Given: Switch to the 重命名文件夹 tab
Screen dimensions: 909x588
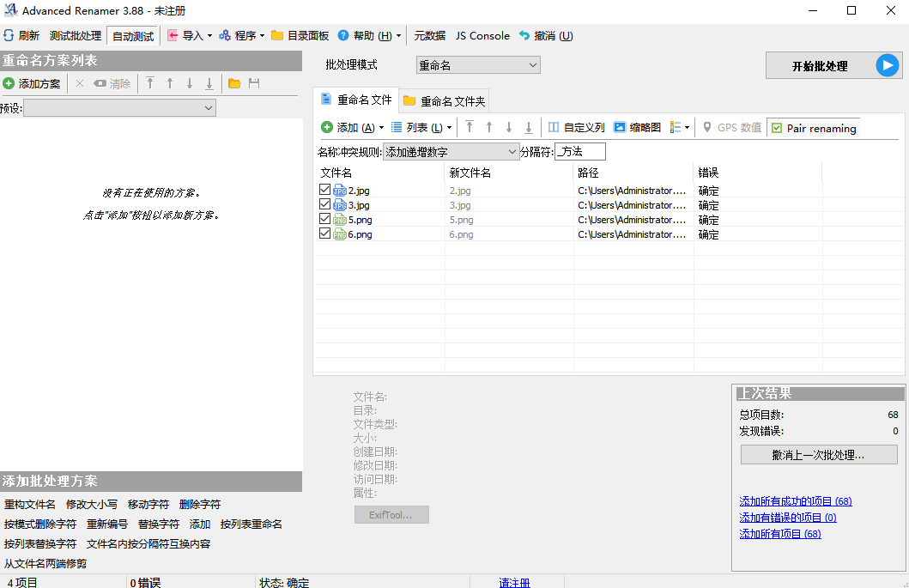Looking at the screenshot, I should pyautogui.click(x=443, y=100).
